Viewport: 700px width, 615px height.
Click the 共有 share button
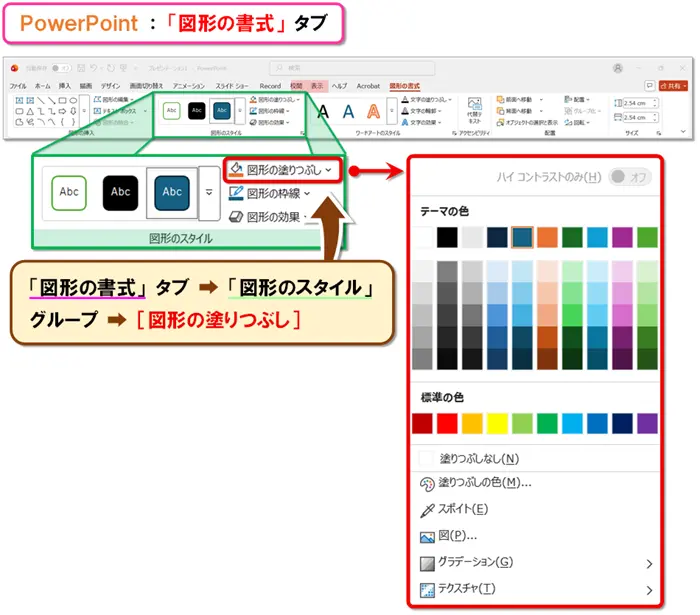point(673,85)
